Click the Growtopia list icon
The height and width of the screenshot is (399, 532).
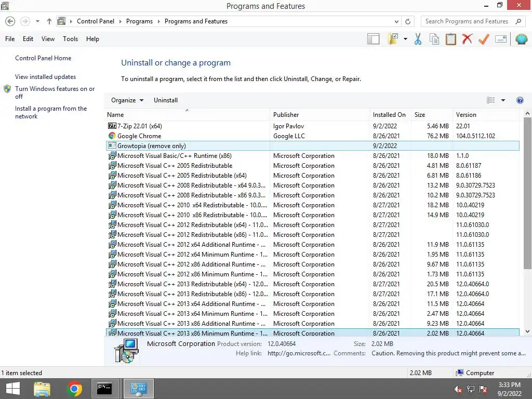pyautogui.click(x=112, y=145)
